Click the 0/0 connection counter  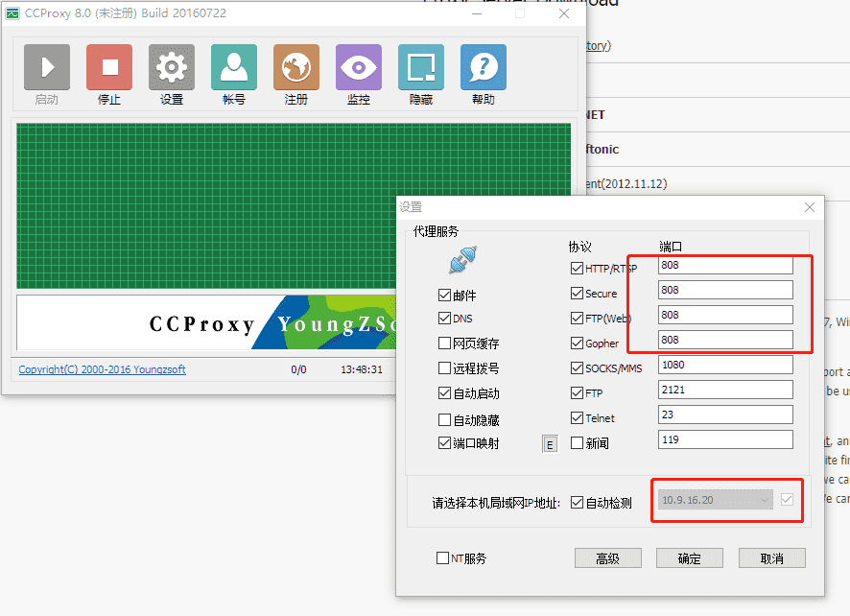298,369
